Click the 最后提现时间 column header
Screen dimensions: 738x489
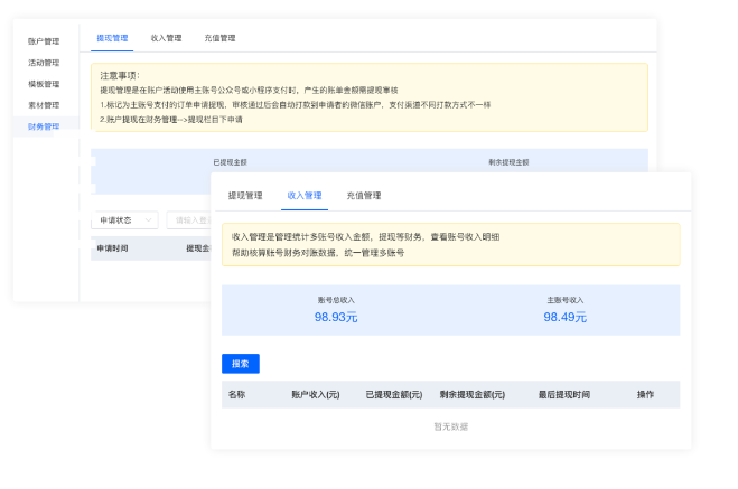(x=564, y=394)
